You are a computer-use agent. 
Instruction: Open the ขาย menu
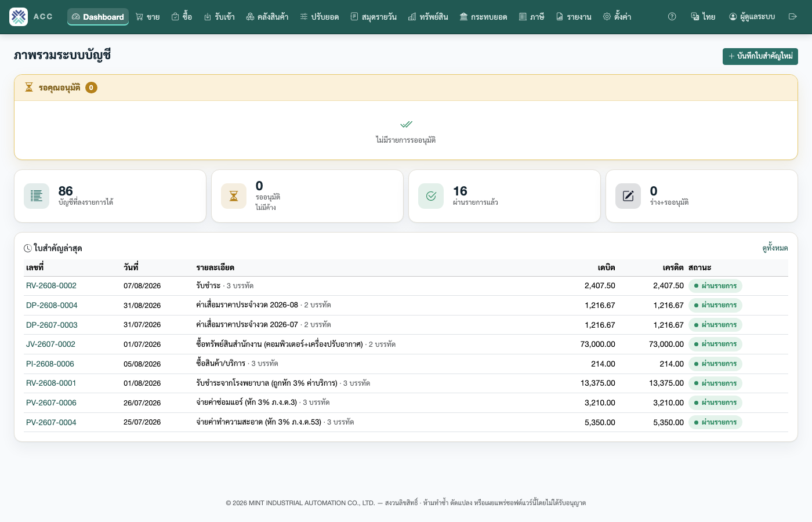(x=147, y=17)
